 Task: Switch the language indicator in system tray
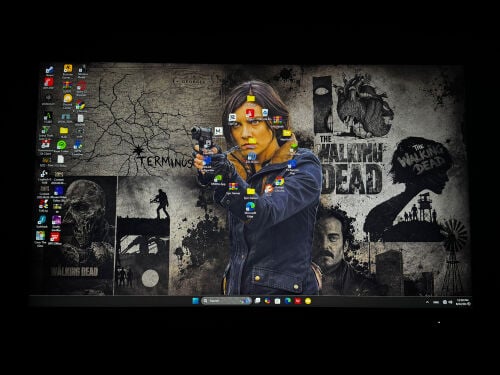(x=436, y=302)
